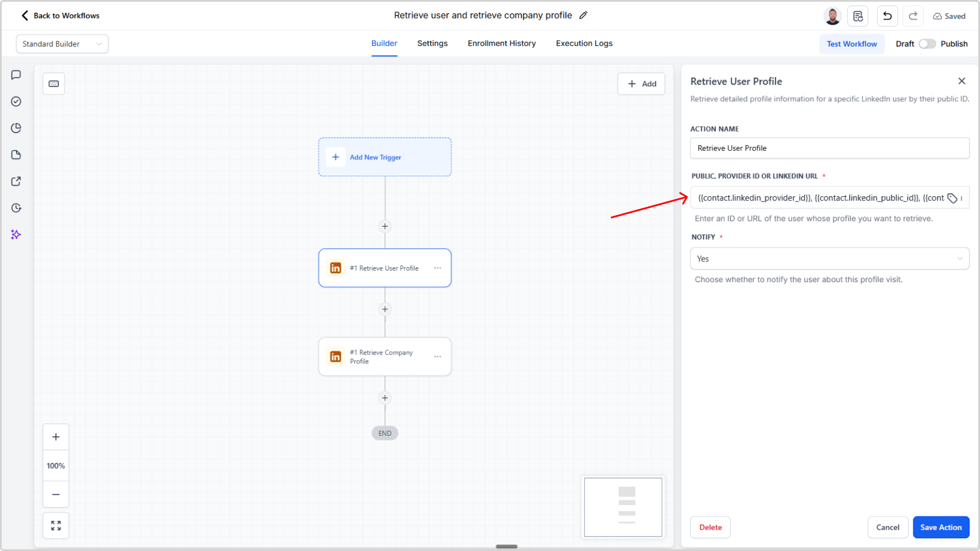Screen dimensions: 980x551
Task: Zoom in using the plus control
Action: coord(55,436)
